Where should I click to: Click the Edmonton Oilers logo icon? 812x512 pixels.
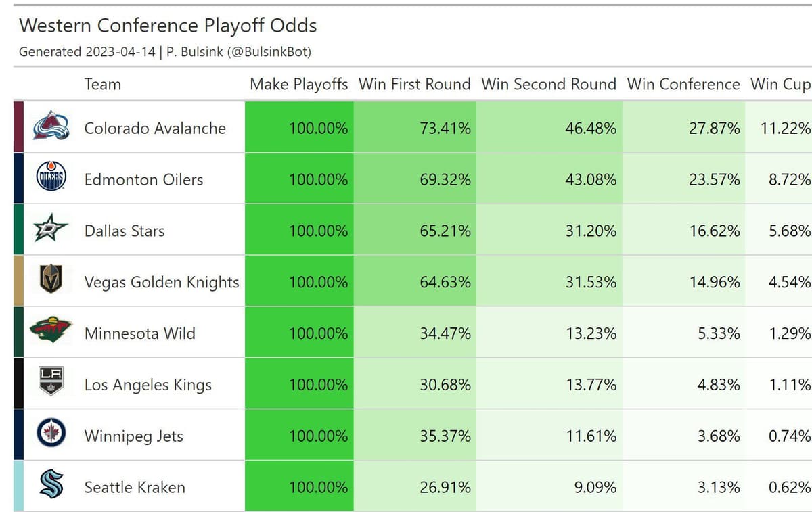(x=51, y=179)
